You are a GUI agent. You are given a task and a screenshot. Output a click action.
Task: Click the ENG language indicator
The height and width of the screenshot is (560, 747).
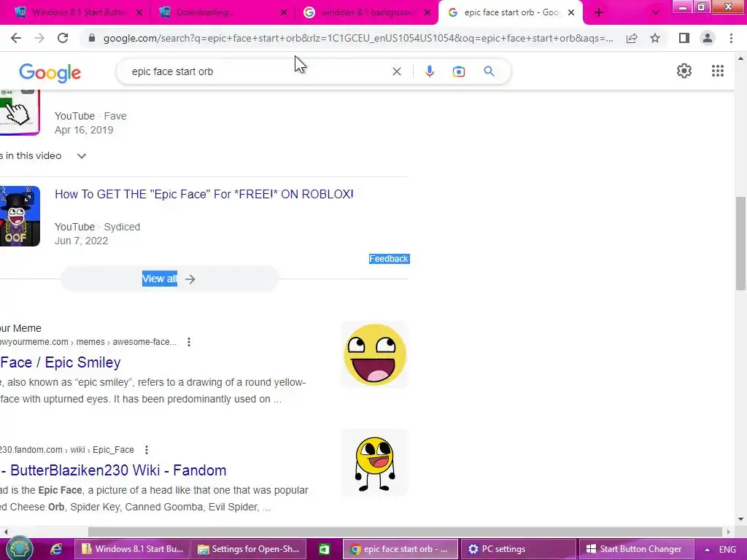(x=727, y=550)
